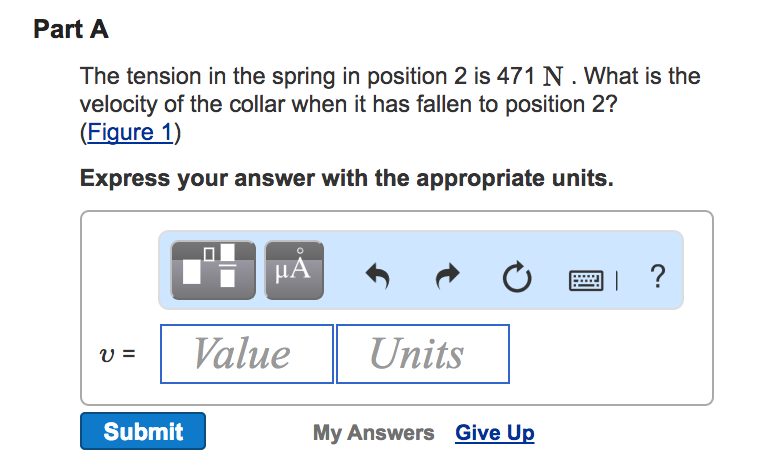Click the 'Express your answer' instruction text
The width and height of the screenshot is (758, 468).
point(345,180)
